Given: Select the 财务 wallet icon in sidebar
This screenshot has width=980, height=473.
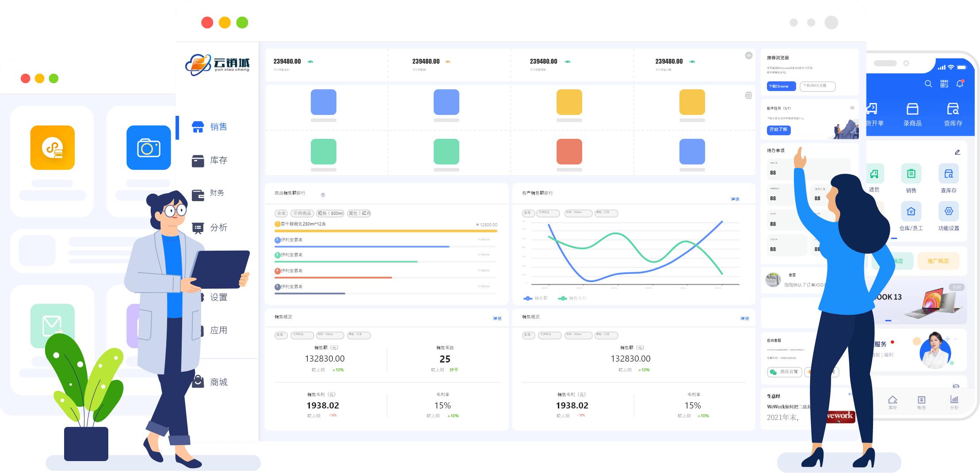Looking at the screenshot, I should (198, 194).
